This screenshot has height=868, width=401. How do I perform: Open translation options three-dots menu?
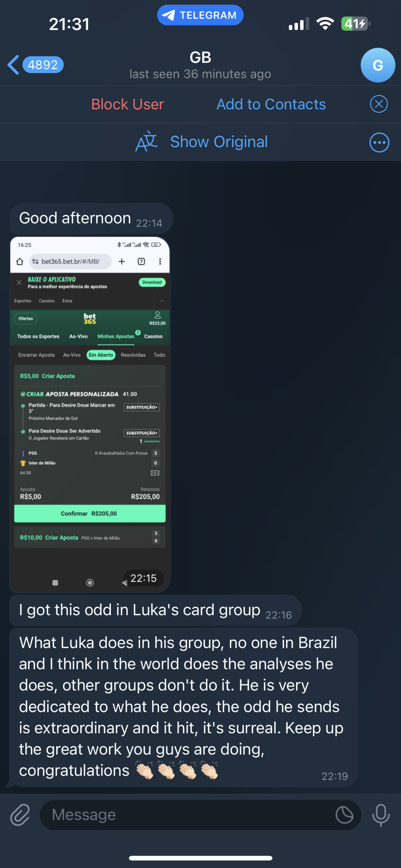pos(379,142)
